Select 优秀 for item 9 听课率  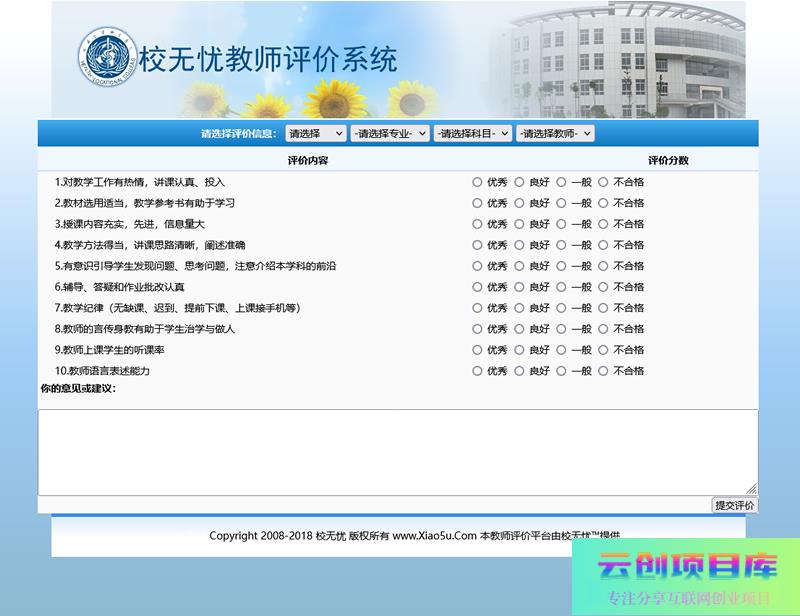477,350
